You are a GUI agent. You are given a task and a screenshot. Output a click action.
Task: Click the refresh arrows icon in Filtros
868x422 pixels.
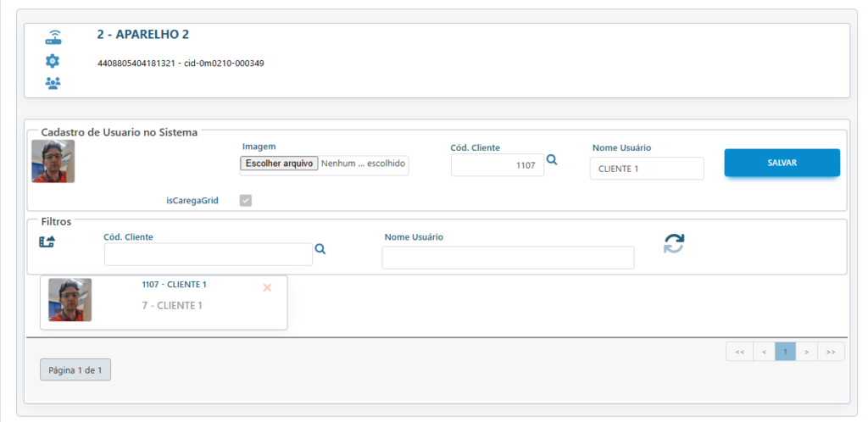coord(674,243)
